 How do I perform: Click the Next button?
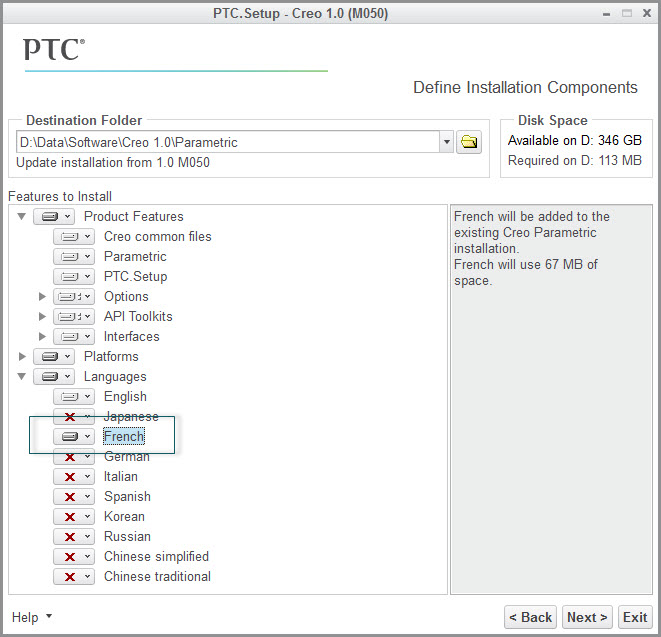pos(587,617)
